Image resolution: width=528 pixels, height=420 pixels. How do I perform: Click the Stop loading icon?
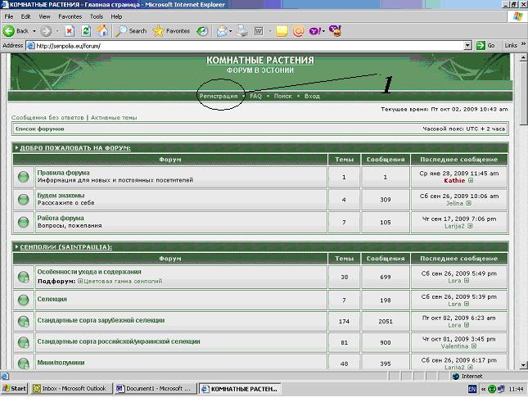(x=69, y=31)
